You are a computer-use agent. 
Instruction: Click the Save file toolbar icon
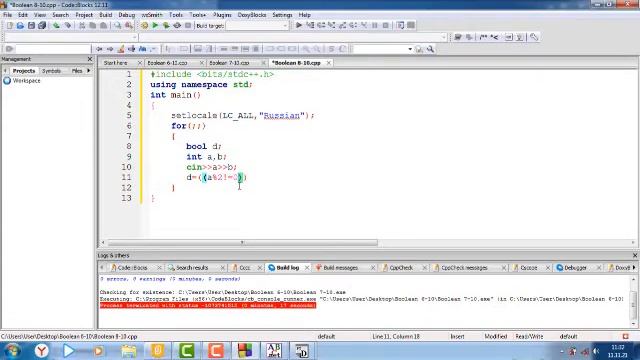[31, 25]
